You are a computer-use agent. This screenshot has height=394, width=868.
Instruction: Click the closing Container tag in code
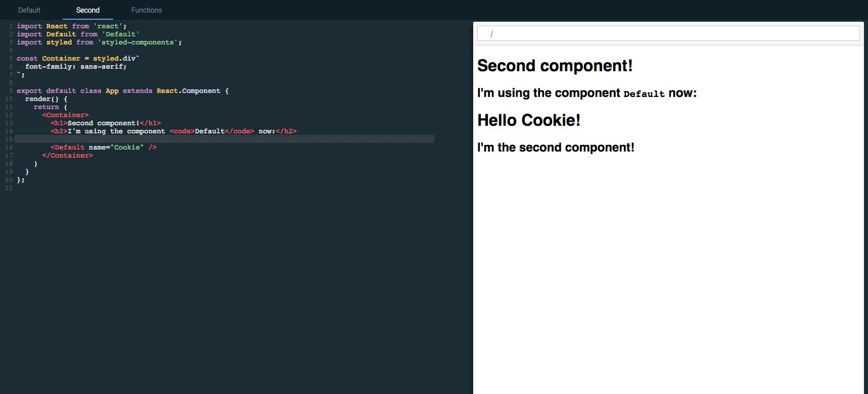pyautogui.click(x=67, y=156)
